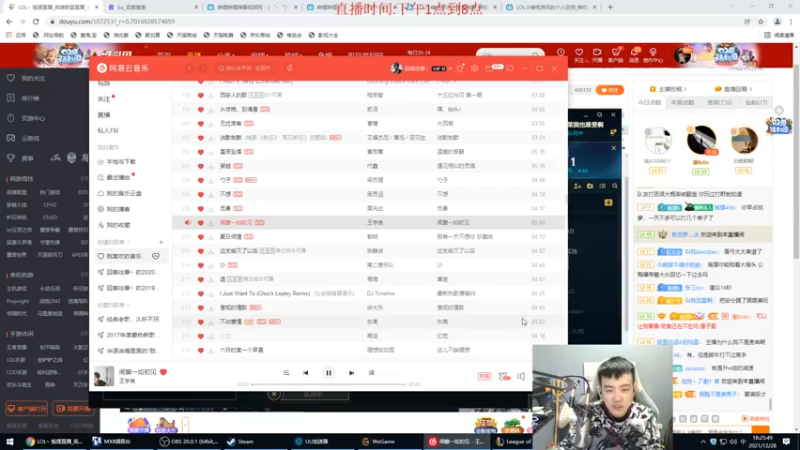Pause the playing song

tap(329, 373)
